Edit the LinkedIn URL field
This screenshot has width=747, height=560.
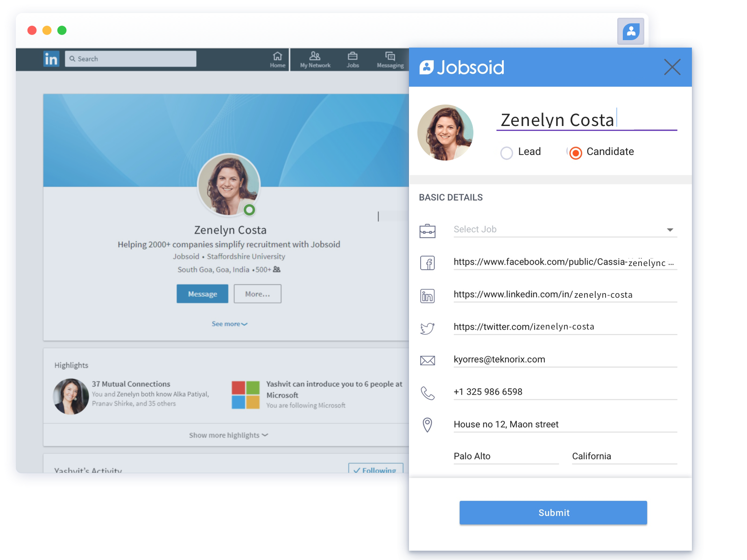click(565, 294)
